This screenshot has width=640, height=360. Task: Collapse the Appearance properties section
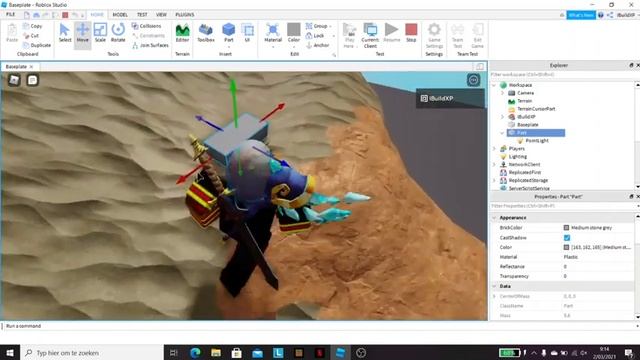(494, 218)
